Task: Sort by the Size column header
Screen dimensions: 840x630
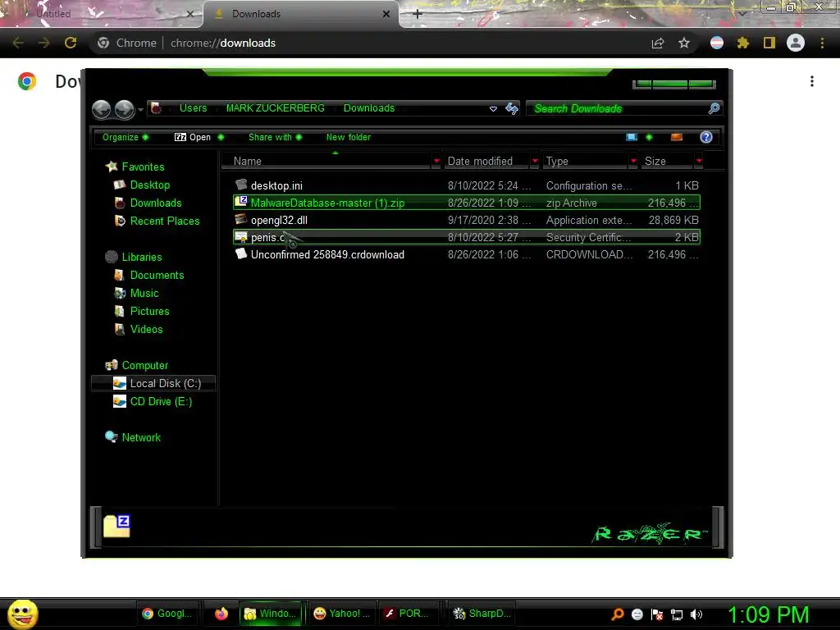Action: [667, 162]
